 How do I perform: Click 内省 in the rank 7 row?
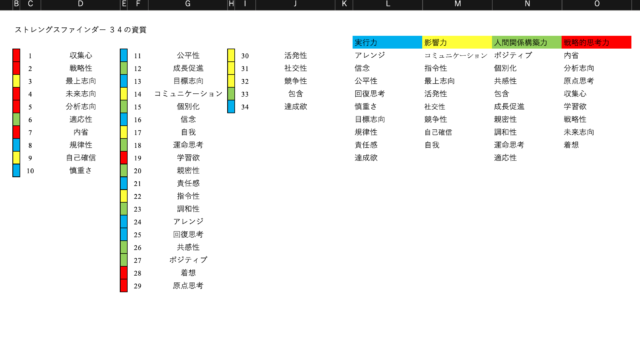click(81, 132)
